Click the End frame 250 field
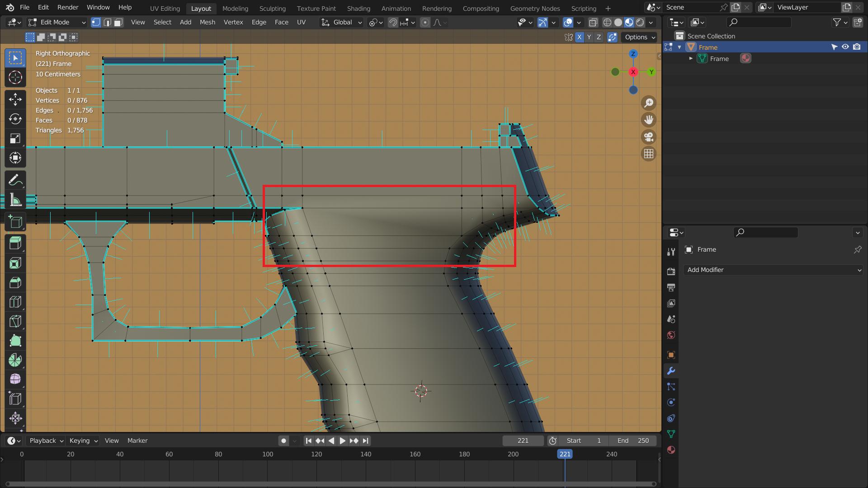Viewport: 868px width, 488px height. pos(633,441)
